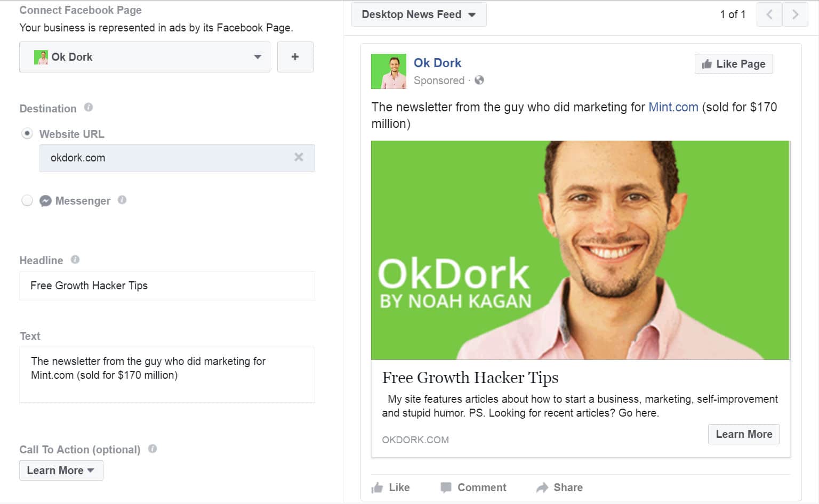Click the plus icon to add another Facebook Page
Screen dimensions: 819x504
click(x=295, y=56)
